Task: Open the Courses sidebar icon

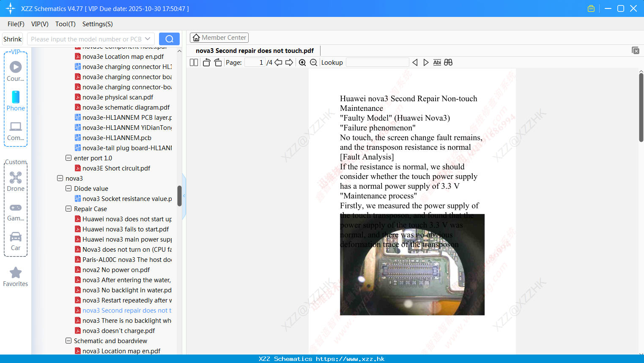Action: (x=16, y=71)
